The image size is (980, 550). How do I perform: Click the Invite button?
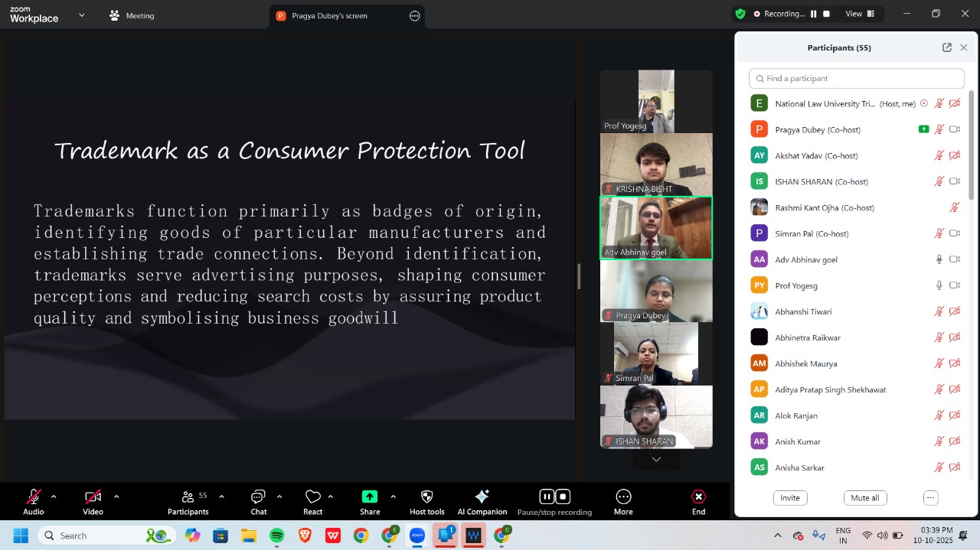pyautogui.click(x=790, y=498)
